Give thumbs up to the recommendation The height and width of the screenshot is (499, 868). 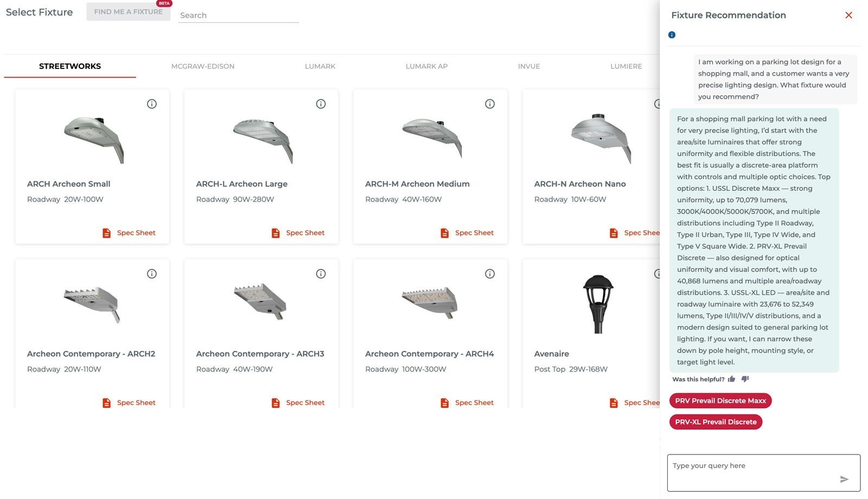(731, 379)
